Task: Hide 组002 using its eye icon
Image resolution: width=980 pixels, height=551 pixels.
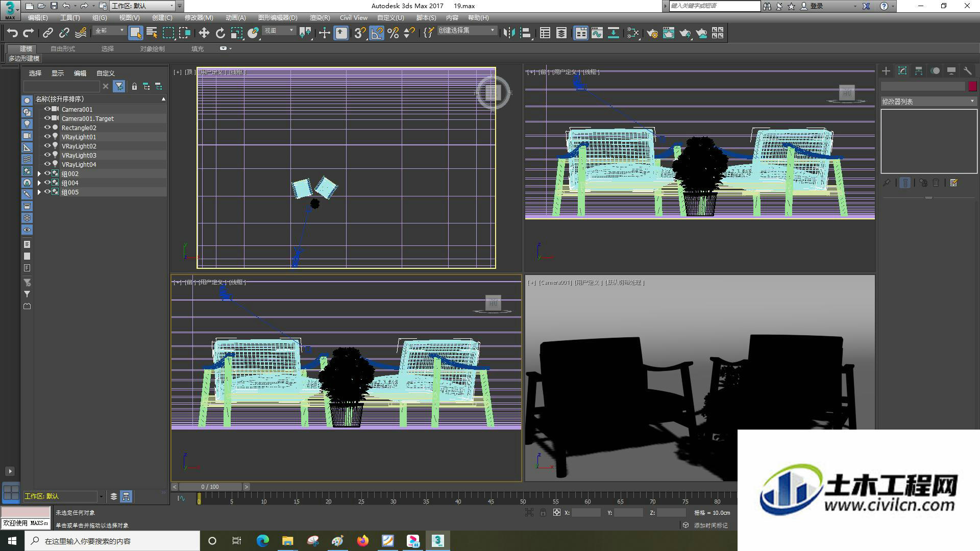Action: [47, 173]
